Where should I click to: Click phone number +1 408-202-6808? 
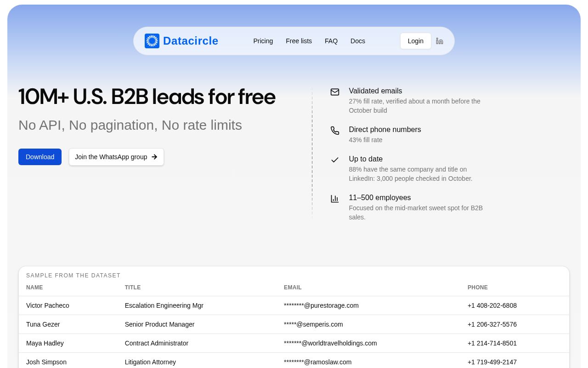(x=492, y=305)
